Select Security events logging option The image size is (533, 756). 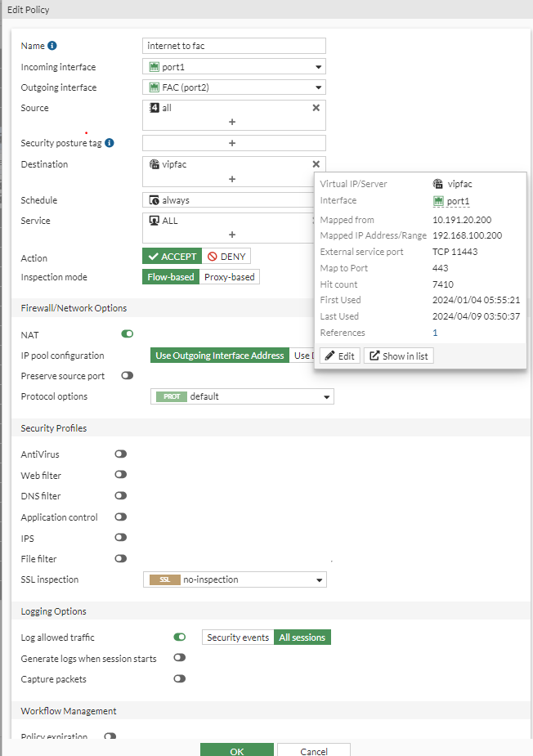(x=238, y=637)
